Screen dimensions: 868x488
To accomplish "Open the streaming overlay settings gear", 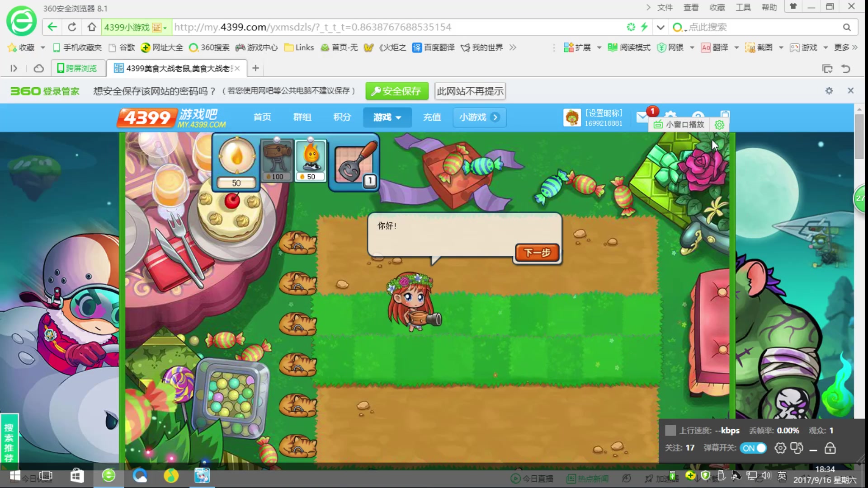I will click(780, 448).
